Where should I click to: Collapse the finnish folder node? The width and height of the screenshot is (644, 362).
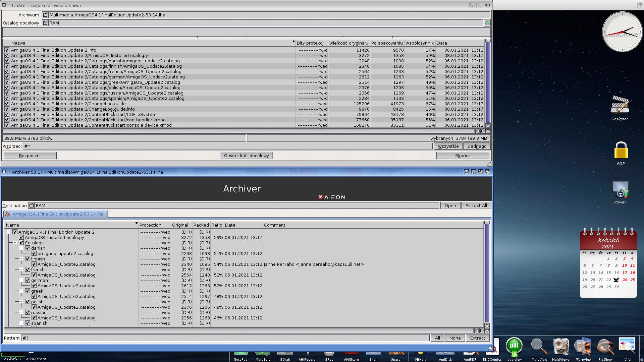coord(21,259)
